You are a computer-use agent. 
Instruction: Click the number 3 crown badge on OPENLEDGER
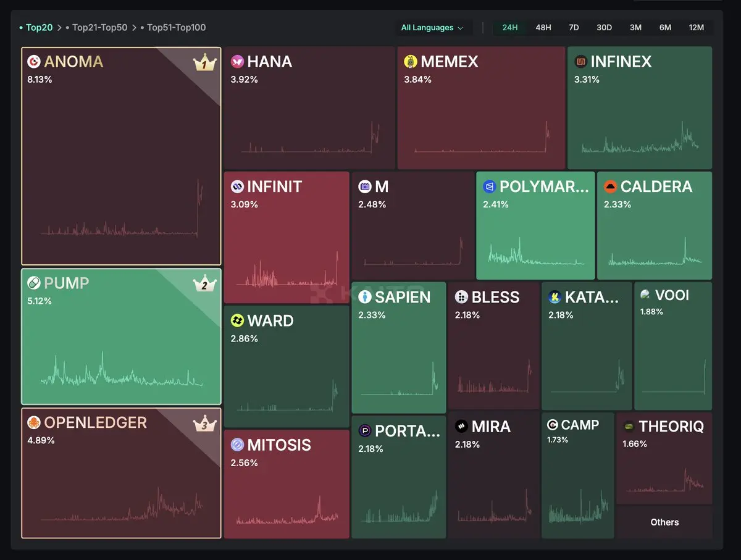(204, 424)
